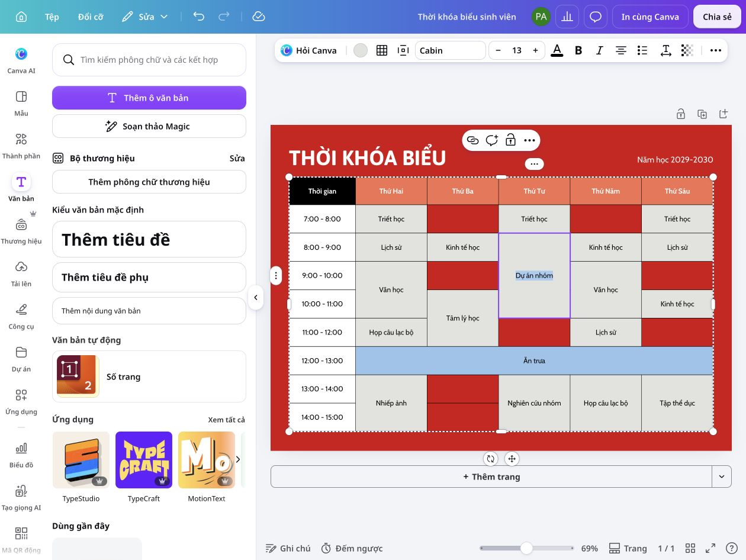Click Xem tất cả apps link

point(226,420)
